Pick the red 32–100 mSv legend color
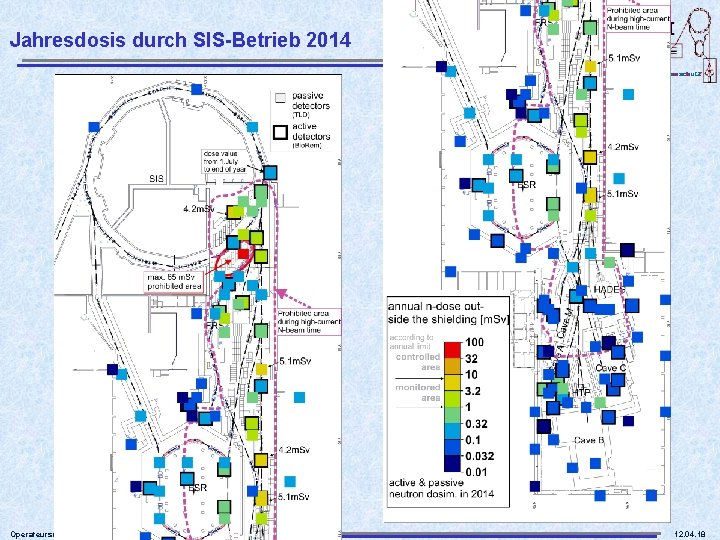Screen dimensions: 720x540 (453, 350)
